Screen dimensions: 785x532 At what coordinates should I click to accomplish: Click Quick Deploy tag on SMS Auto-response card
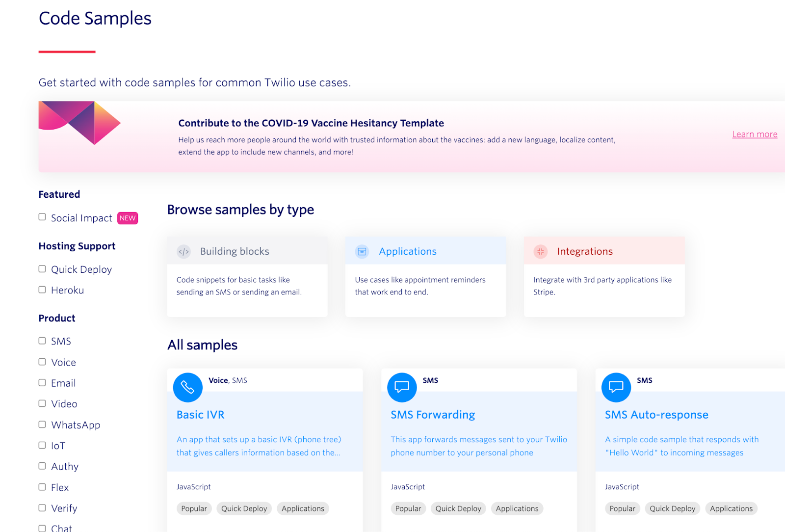click(673, 508)
